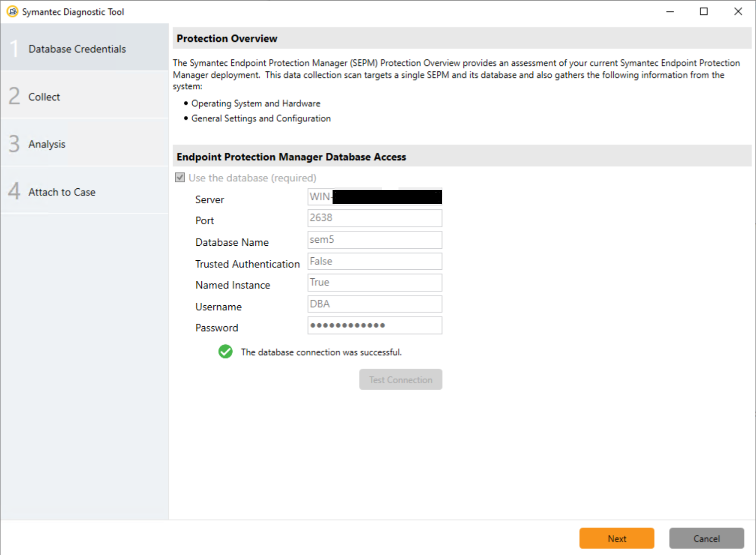Click the Symantec Diagnostic Tool title text
This screenshot has width=756, height=555.
[73, 12]
